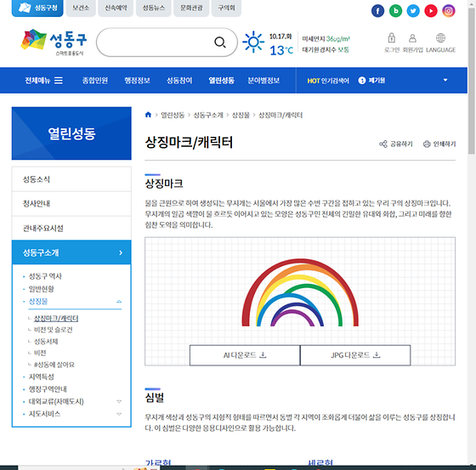Open the 분야별정보 menu
Image resolution: width=476 pixels, height=470 pixels.
[x=263, y=81]
